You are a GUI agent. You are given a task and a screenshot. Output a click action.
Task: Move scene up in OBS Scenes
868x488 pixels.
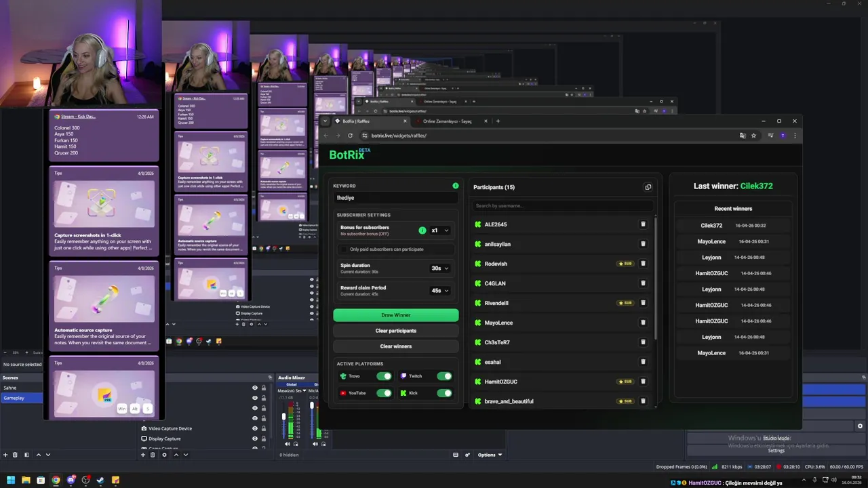point(38,455)
